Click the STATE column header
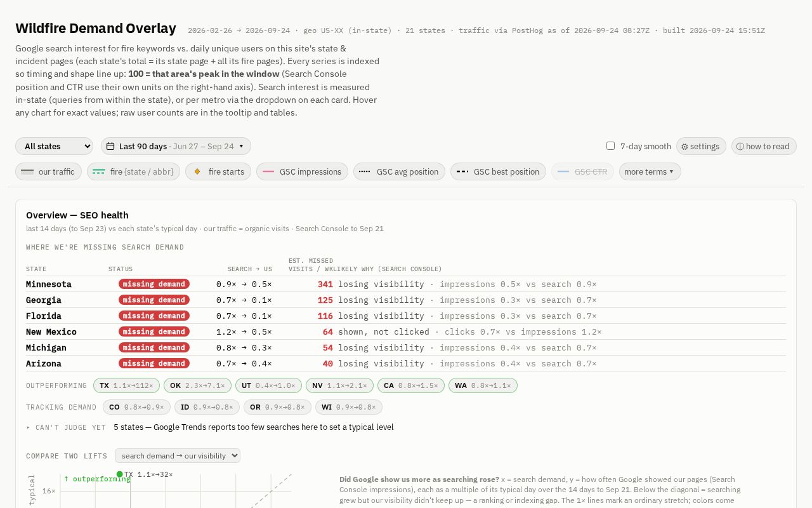 36,269
